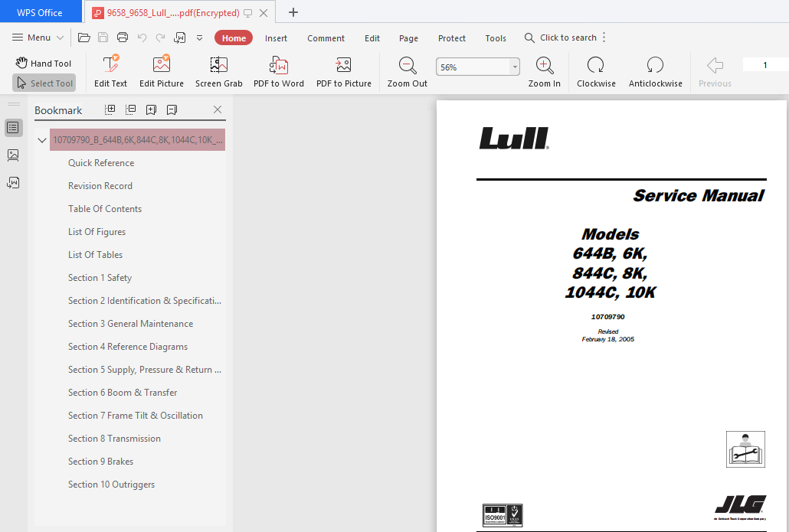Open the conversion panel sidebar icon
789x532 pixels.
point(14,182)
